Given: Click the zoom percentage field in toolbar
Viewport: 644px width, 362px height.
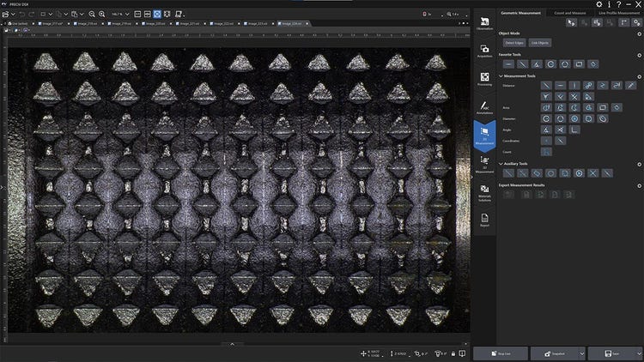Looking at the screenshot, I should pyautogui.click(x=117, y=15).
